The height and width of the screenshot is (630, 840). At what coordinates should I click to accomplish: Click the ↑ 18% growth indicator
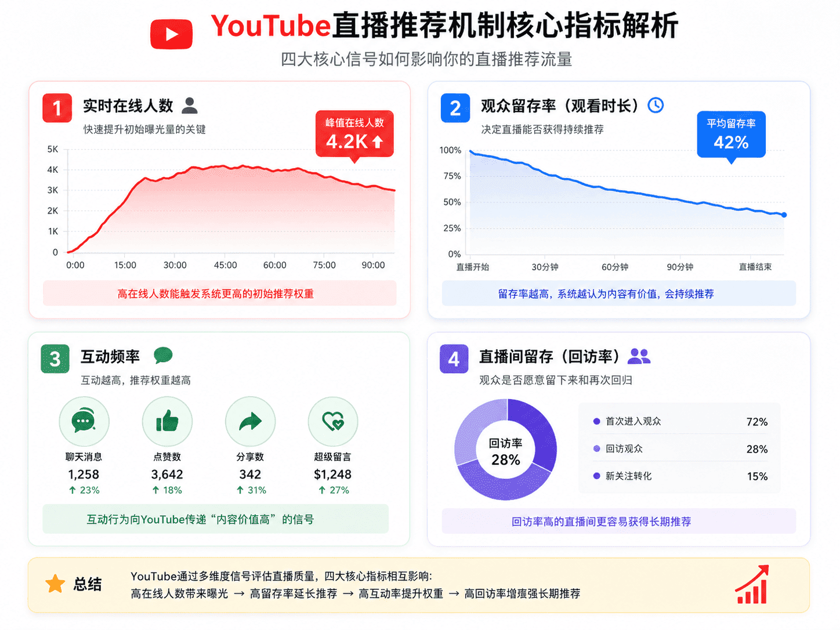coord(167,490)
